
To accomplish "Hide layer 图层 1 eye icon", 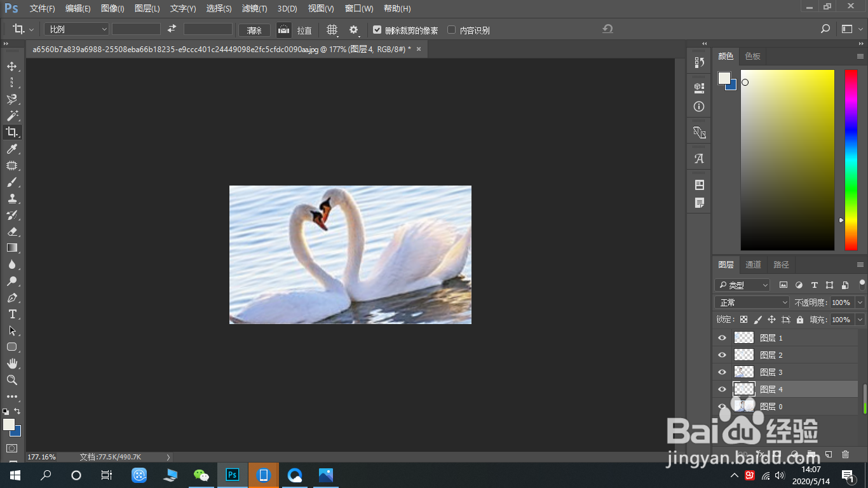I will coord(722,338).
